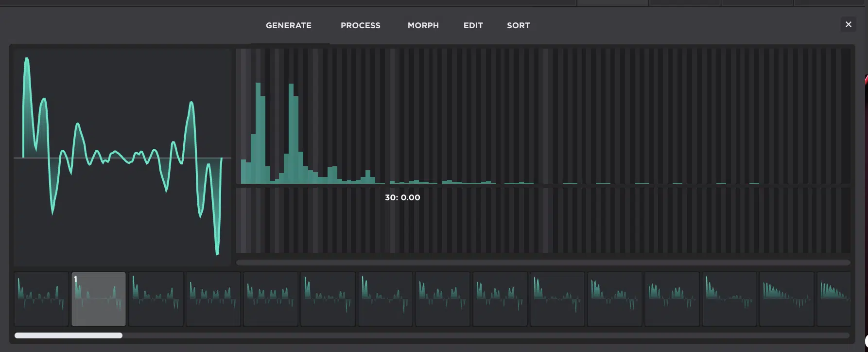Pick the third wavetable frame thumbnail

pyautogui.click(x=156, y=299)
